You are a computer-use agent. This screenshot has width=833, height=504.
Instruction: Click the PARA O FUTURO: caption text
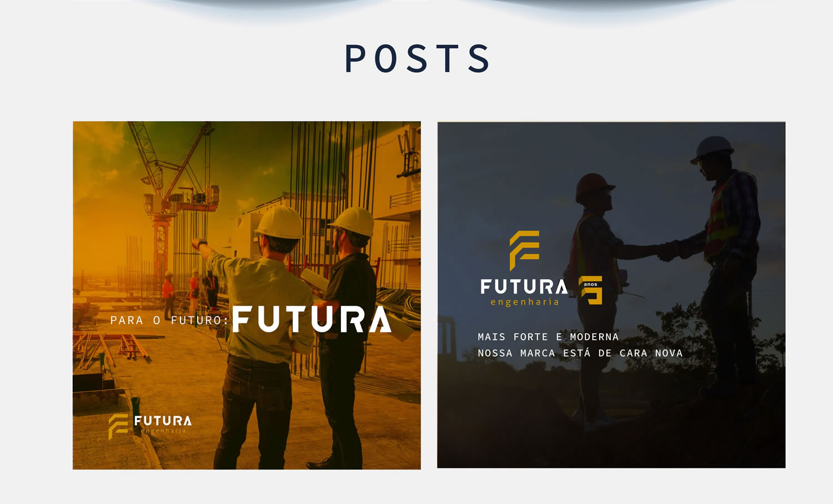tap(169, 320)
